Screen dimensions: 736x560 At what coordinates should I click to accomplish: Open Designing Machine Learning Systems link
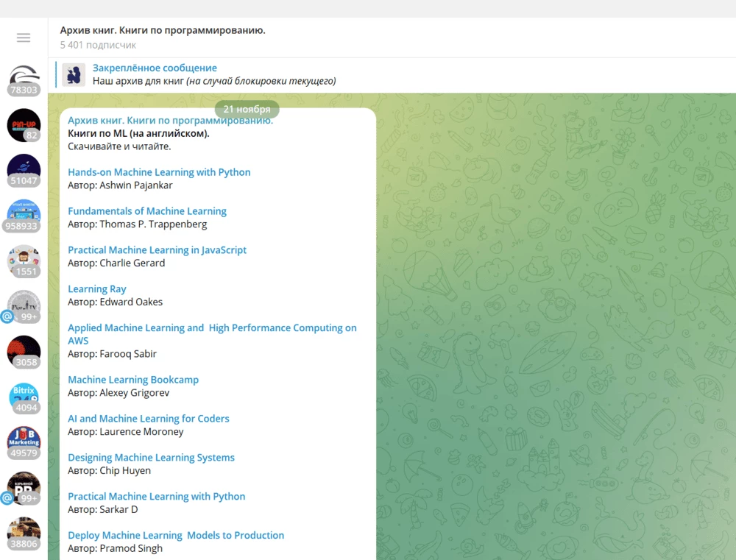pos(151,458)
